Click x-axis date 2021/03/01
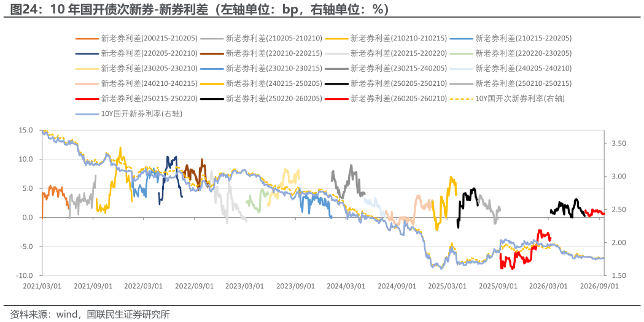Screen dimensions: 644x322 click(42, 286)
